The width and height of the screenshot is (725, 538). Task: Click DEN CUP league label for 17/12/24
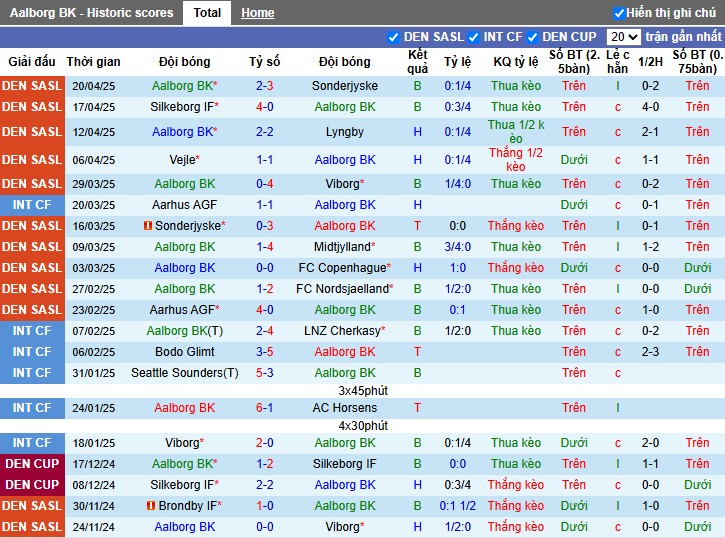click(32, 464)
